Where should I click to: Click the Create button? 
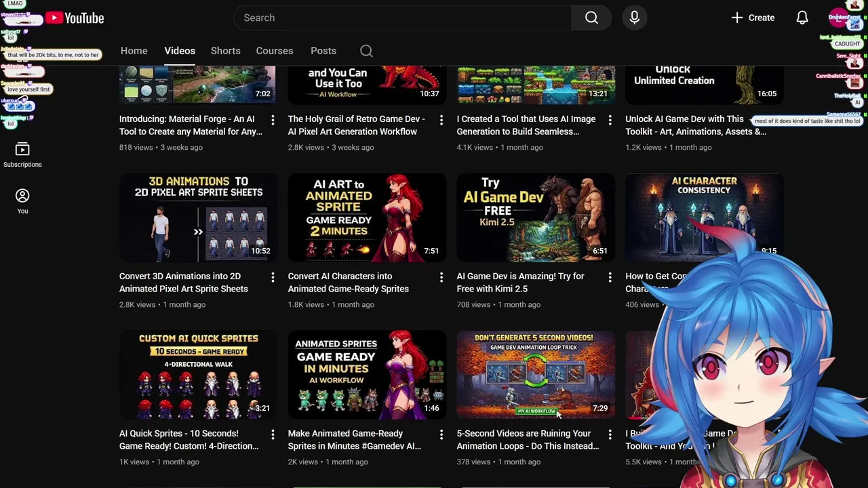tap(753, 18)
